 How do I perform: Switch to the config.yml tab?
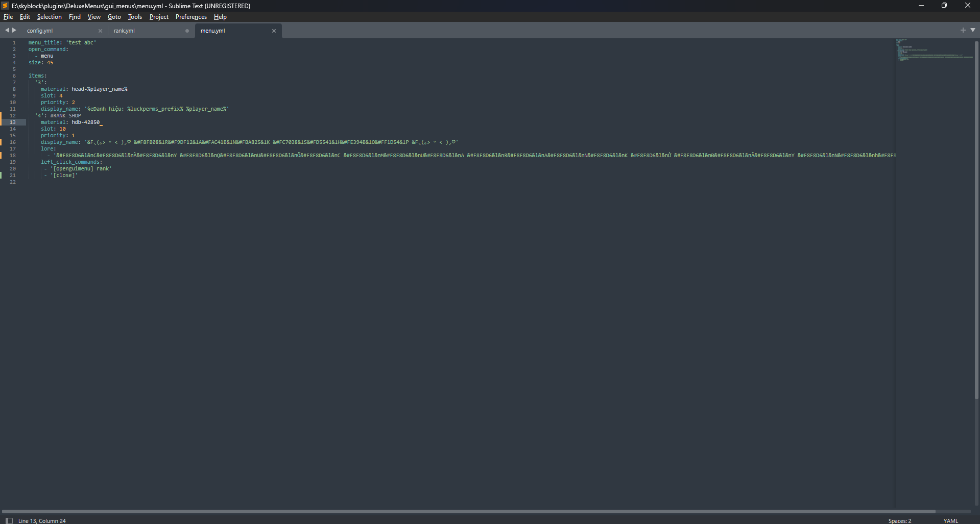coord(40,31)
